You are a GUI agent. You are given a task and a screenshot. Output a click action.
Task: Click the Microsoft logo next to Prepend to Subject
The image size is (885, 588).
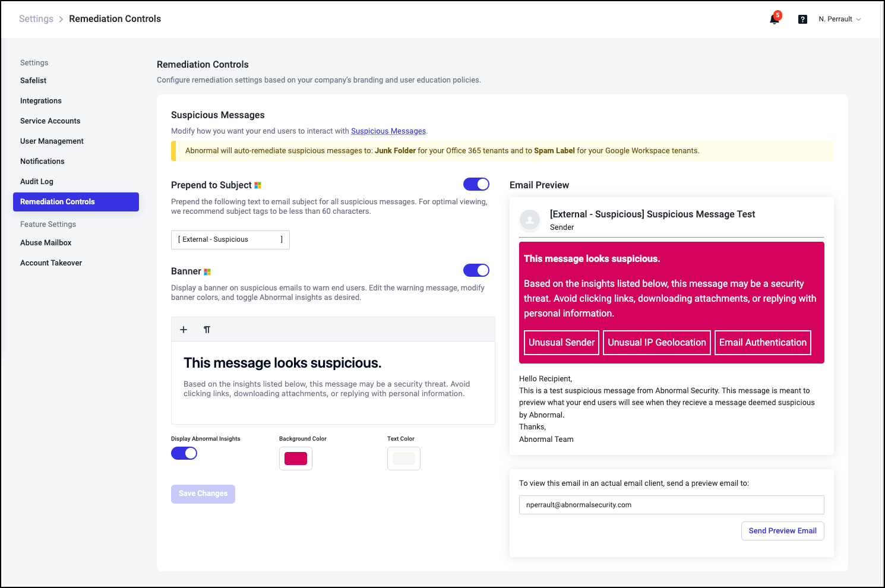click(x=258, y=185)
